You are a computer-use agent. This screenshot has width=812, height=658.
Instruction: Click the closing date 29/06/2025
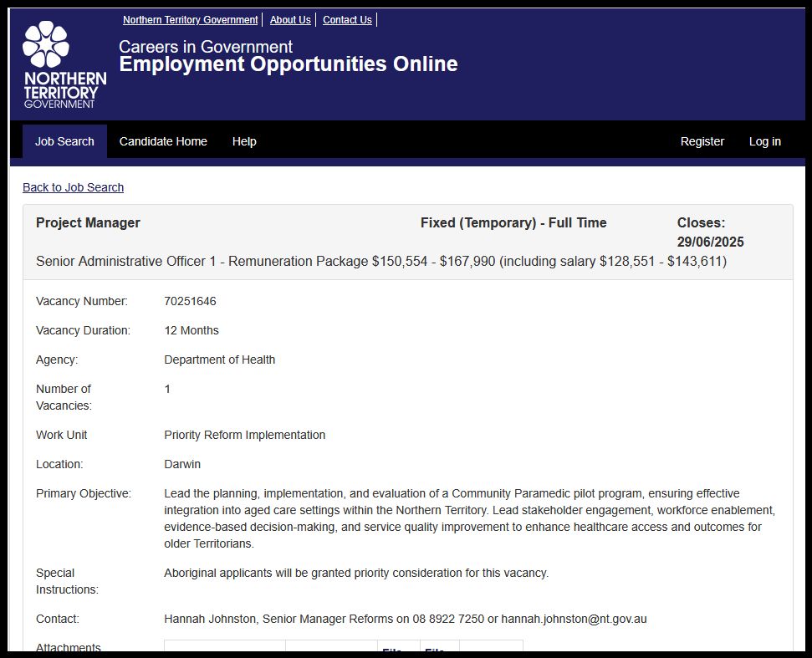tap(711, 242)
